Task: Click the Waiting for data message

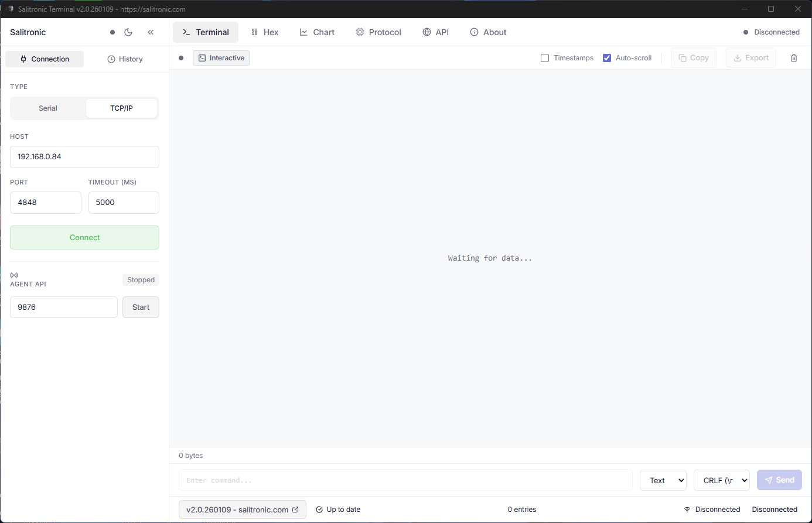Action: (x=490, y=258)
